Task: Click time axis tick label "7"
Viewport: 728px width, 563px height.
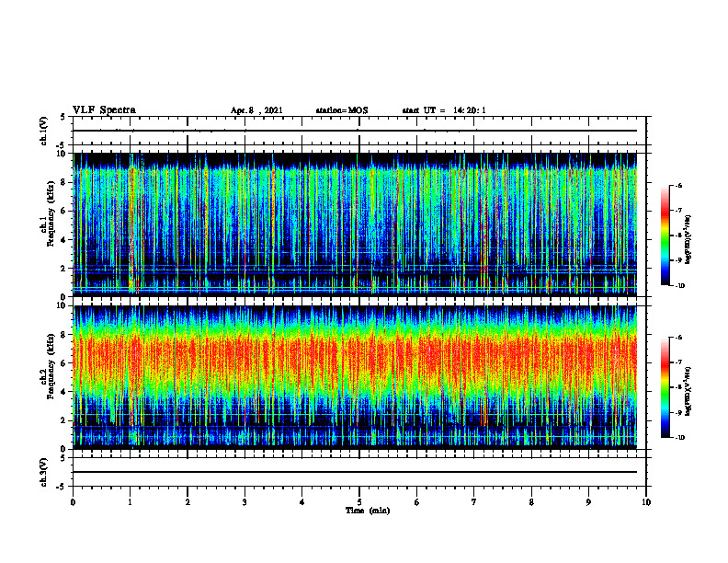Action: point(474,502)
